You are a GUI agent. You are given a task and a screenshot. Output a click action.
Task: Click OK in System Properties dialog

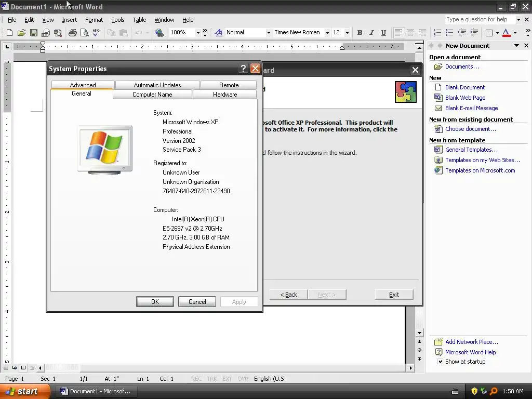point(155,302)
